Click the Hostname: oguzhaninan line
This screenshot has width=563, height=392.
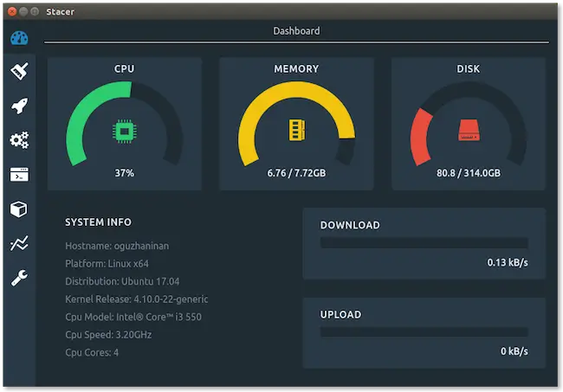(x=117, y=246)
